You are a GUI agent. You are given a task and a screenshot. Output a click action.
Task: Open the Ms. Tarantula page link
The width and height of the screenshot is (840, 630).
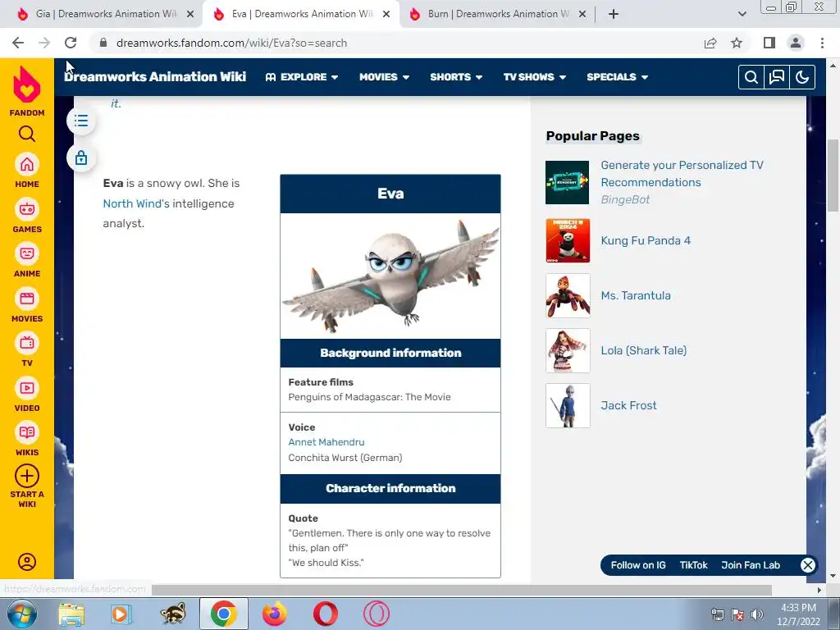tap(636, 295)
